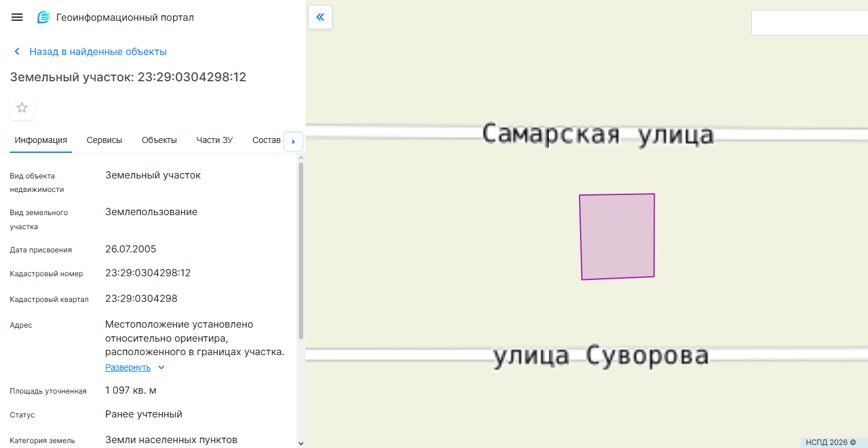
Task: Click the back chevron arrow icon
Action: 17,52
